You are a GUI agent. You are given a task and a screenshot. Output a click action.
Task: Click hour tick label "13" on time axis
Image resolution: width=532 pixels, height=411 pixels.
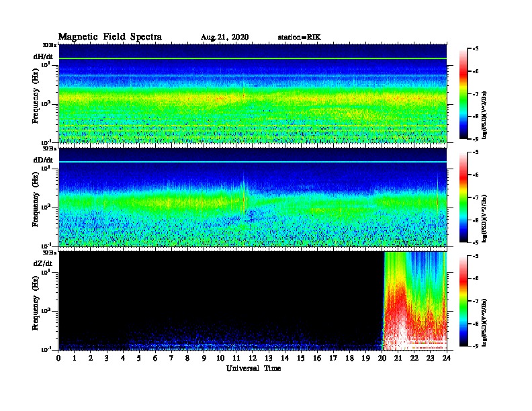tap(269, 358)
